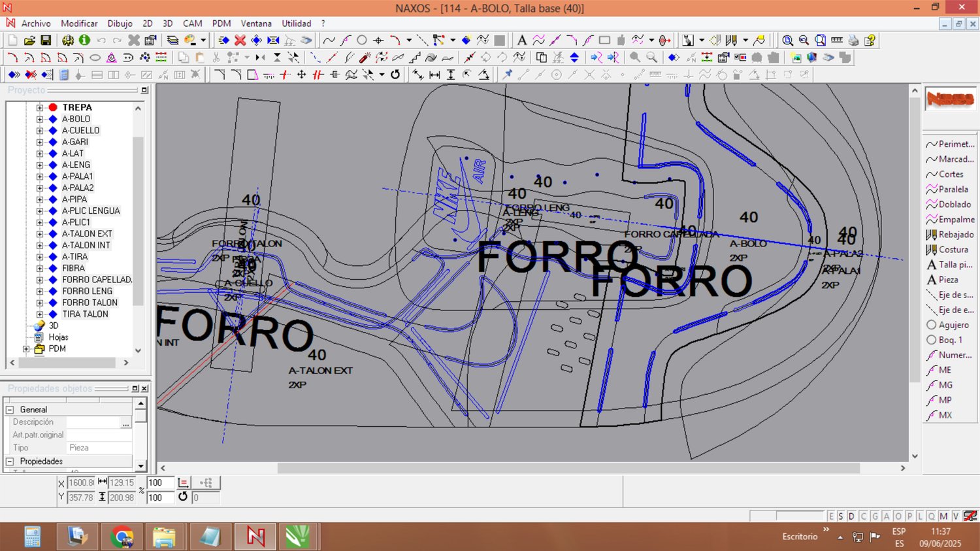Screen dimensions: 980x551
Task: Select the ellipse tool icon
Action: 95,58
